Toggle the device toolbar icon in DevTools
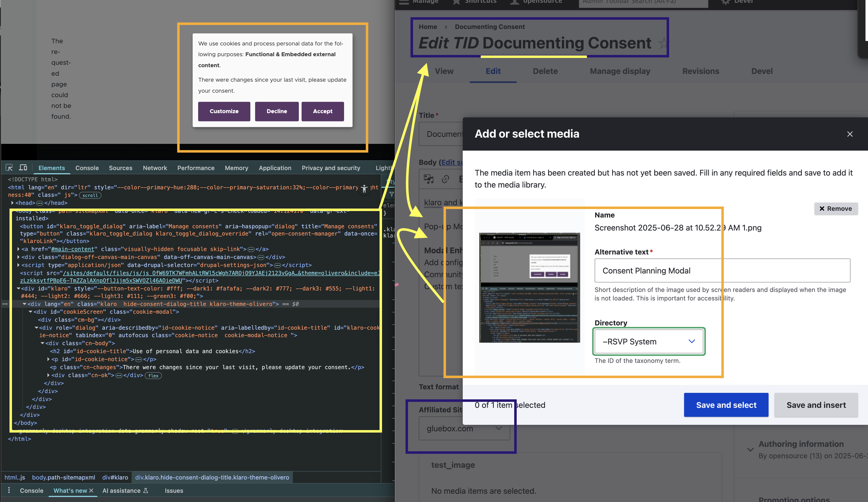 (x=23, y=168)
